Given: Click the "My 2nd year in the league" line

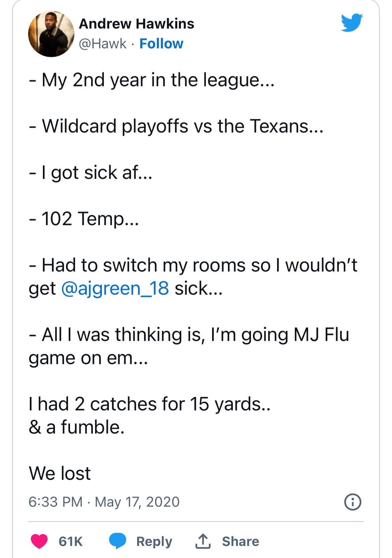Looking at the screenshot, I should 152,80.
